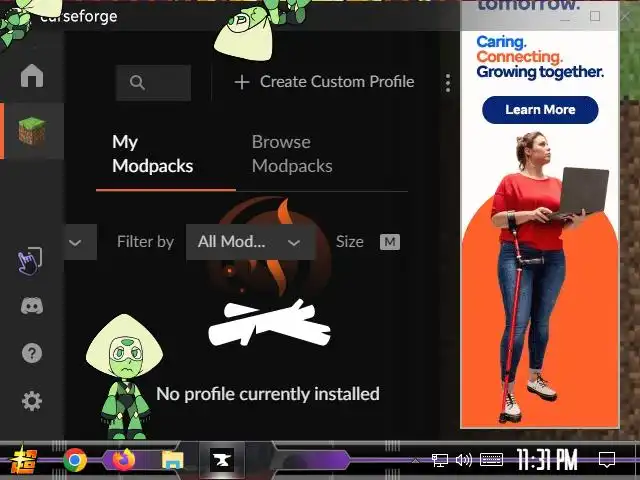This screenshot has height=480, width=640.
Task: Open the settings gear icon
Action: pos(32,401)
